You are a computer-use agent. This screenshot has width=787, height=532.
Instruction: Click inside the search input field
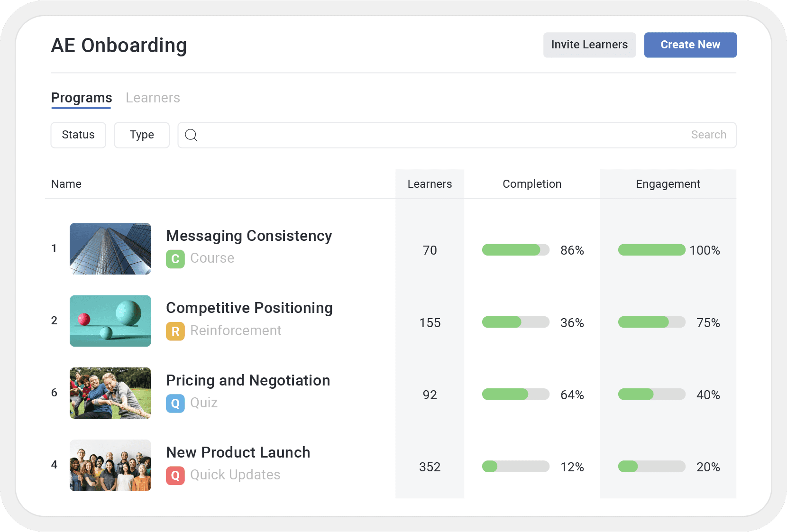pos(427,135)
